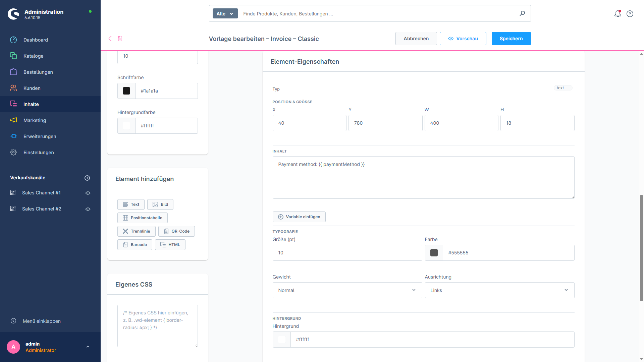This screenshot has height=362, width=644.
Task: Add a Bild image element
Action: (160, 204)
